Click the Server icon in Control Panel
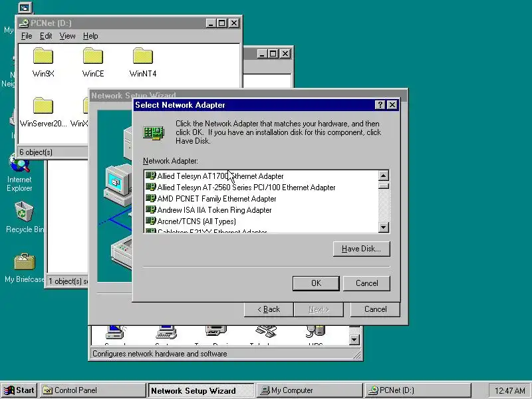This screenshot has height=399, width=532. tap(116, 332)
